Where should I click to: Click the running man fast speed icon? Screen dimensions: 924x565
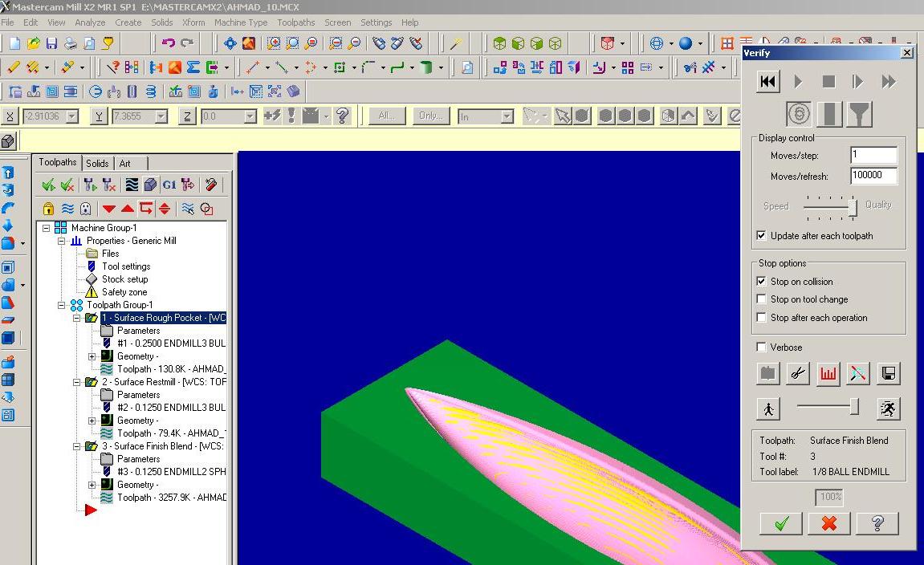pos(889,409)
